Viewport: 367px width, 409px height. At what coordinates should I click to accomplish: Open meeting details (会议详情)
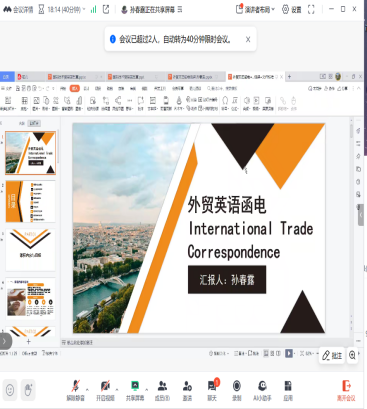[x=18, y=10]
